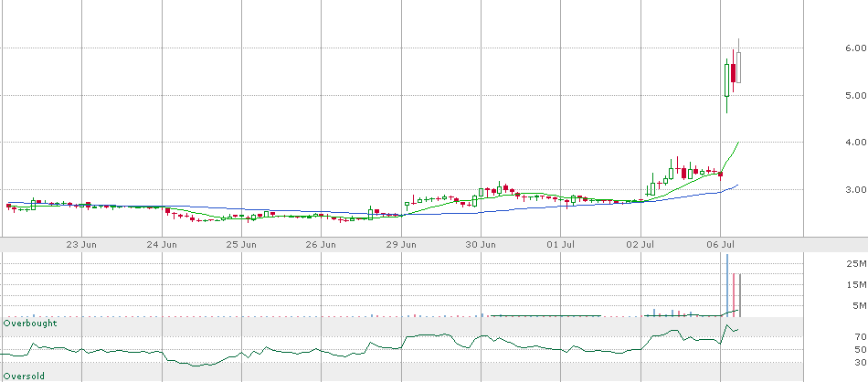Click the 01 Jul date label
Screen dimensions: 868x382
pyautogui.click(x=561, y=244)
